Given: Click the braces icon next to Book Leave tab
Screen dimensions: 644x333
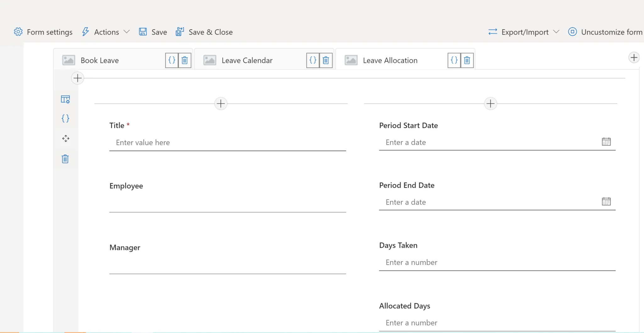Looking at the screenshot, I should pyautogui.click(x=172, y=60).
